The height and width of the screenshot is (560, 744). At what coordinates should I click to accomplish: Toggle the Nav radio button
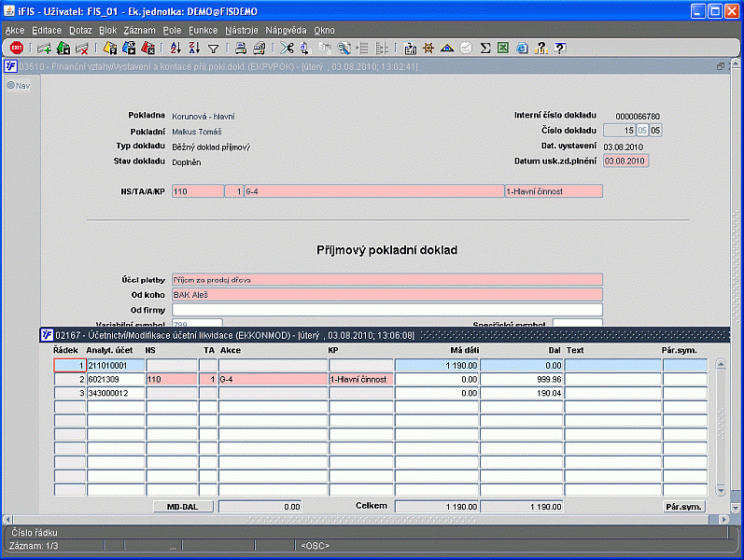(x=10, y=86)
